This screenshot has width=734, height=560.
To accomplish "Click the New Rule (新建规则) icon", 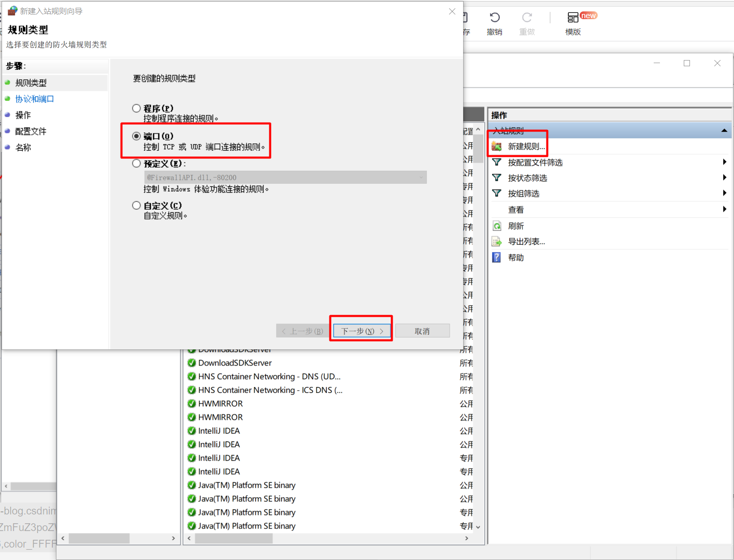I will click(497, 146).
